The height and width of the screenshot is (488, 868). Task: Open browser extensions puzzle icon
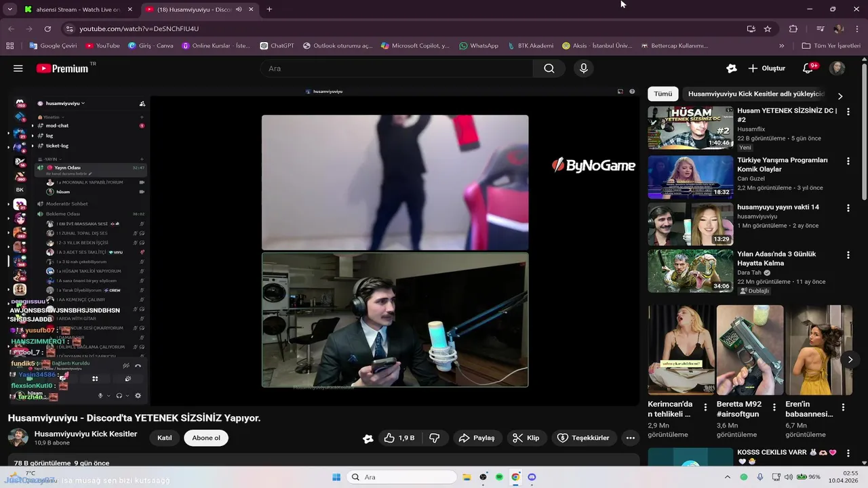point(793,29)
